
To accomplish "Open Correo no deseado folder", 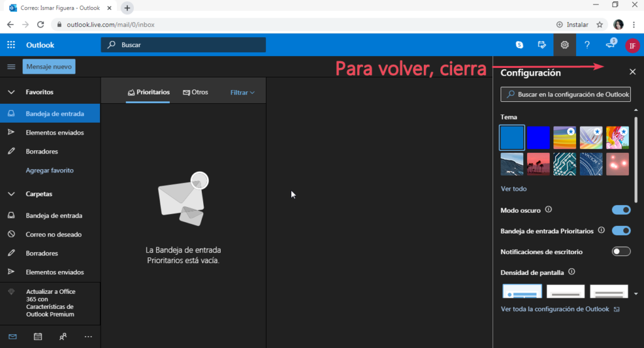I will pos(50,234).
